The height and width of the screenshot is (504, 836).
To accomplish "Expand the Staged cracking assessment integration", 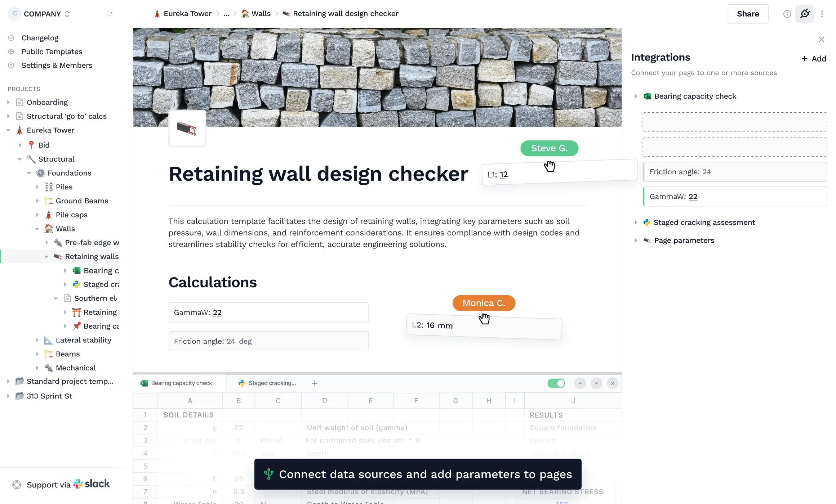I will pyautogui.click(x=635, y=222).
